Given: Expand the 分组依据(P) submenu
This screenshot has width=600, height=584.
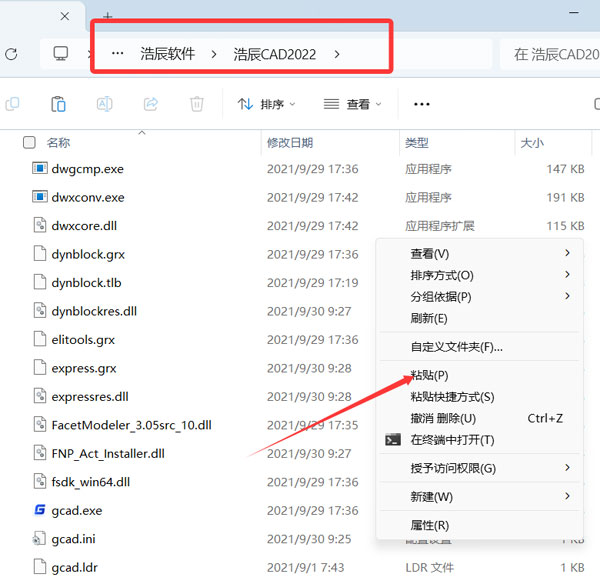Looking at the screenshot, I should [x=480, y=297].
